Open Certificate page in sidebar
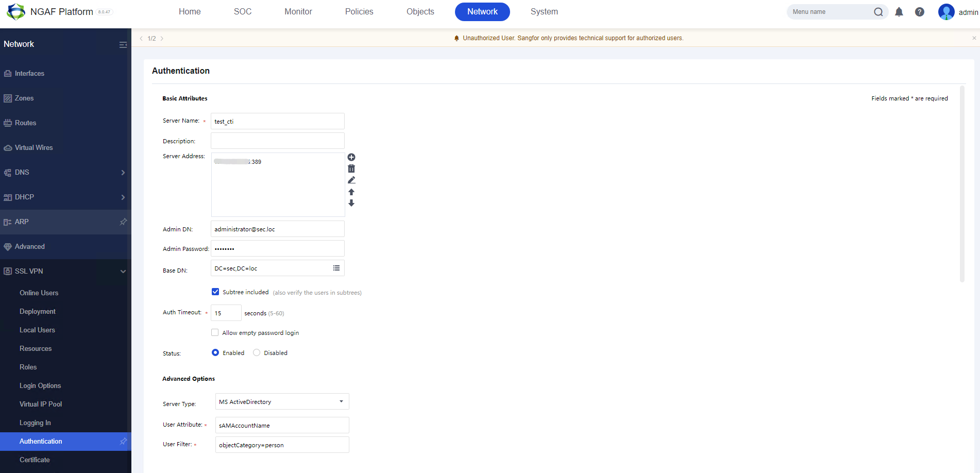 click(x=35, y=460)
